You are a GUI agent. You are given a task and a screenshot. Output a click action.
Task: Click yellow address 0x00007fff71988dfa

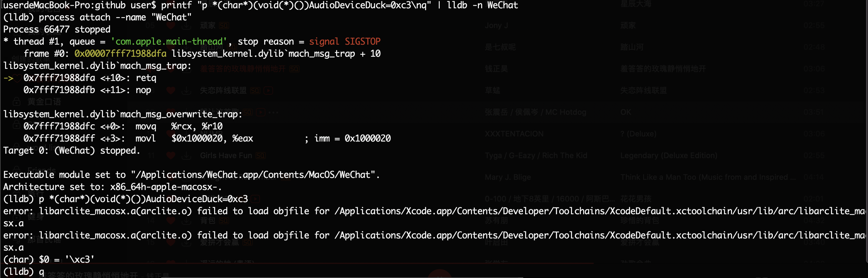tap(120, 54)
